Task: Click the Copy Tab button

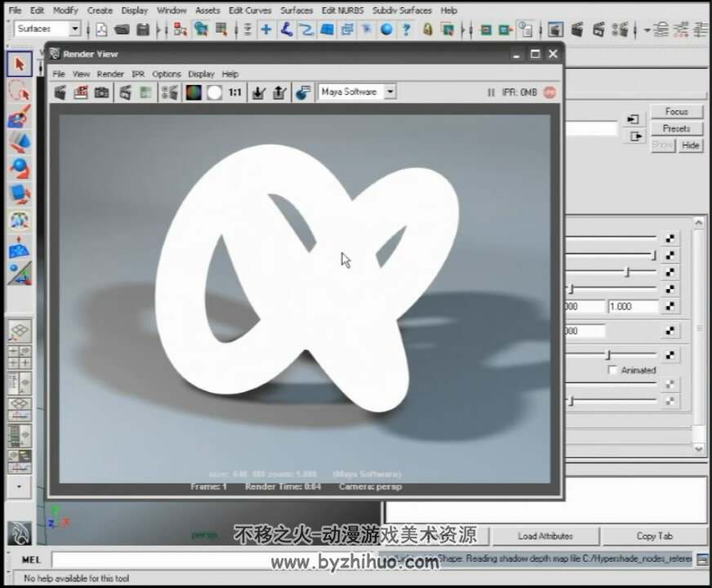Action: click(x=654, y=537)
